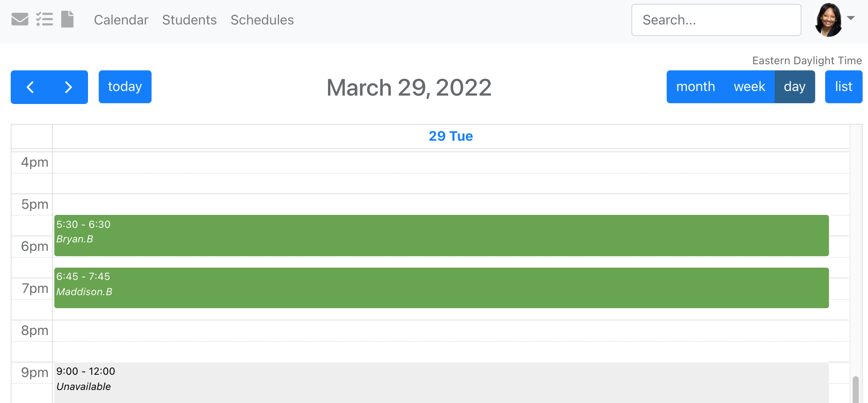Switch to week view
This screenshot has width=868, height=403.
tap(749, 87)
